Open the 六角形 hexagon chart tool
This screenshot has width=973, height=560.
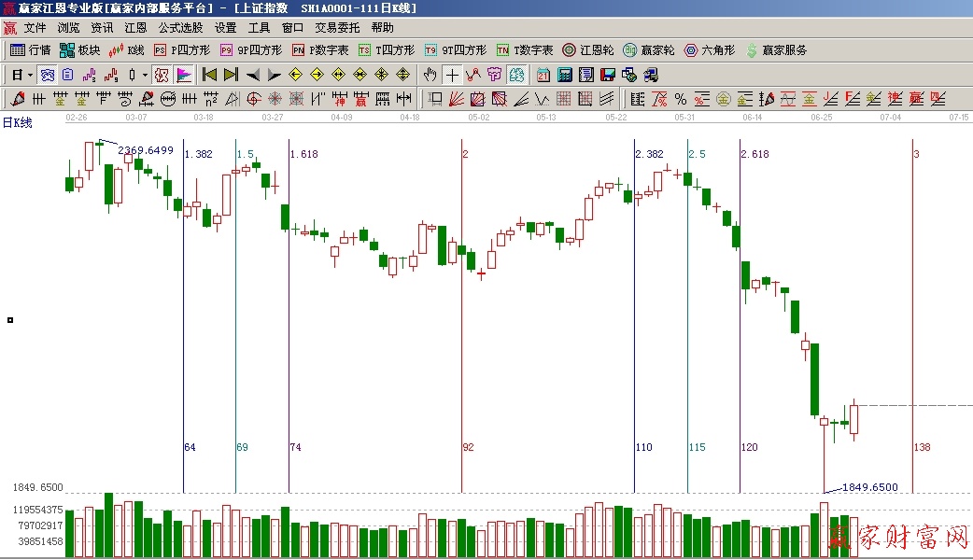click(709, 50)
